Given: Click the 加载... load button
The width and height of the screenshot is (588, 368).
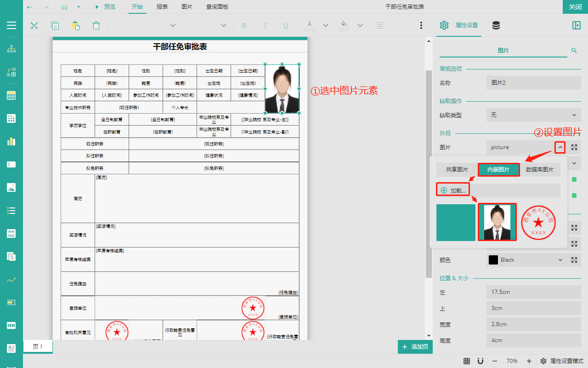Looking at the screenshot, I should tap(453, 190).
